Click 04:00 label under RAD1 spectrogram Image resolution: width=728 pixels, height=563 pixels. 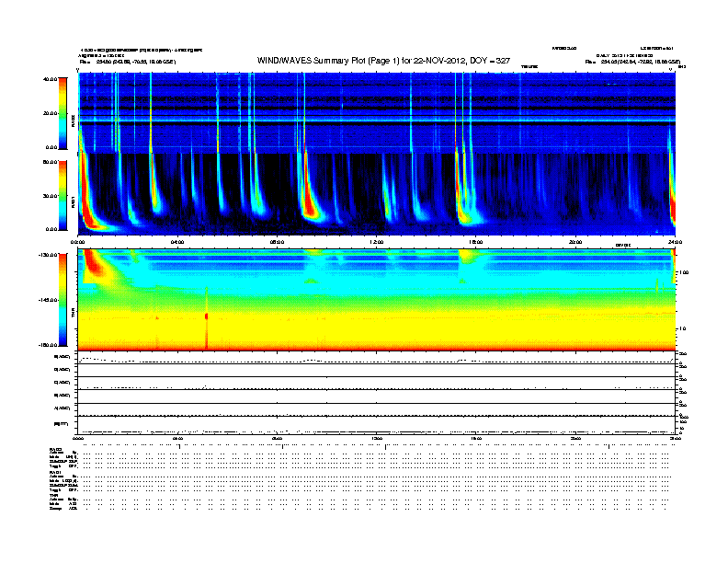tap(177, 242)
